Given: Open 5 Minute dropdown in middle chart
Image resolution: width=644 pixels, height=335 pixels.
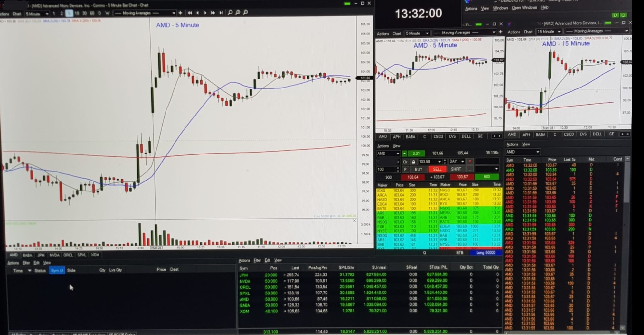Looking at the screenshot, I should 417,33.
